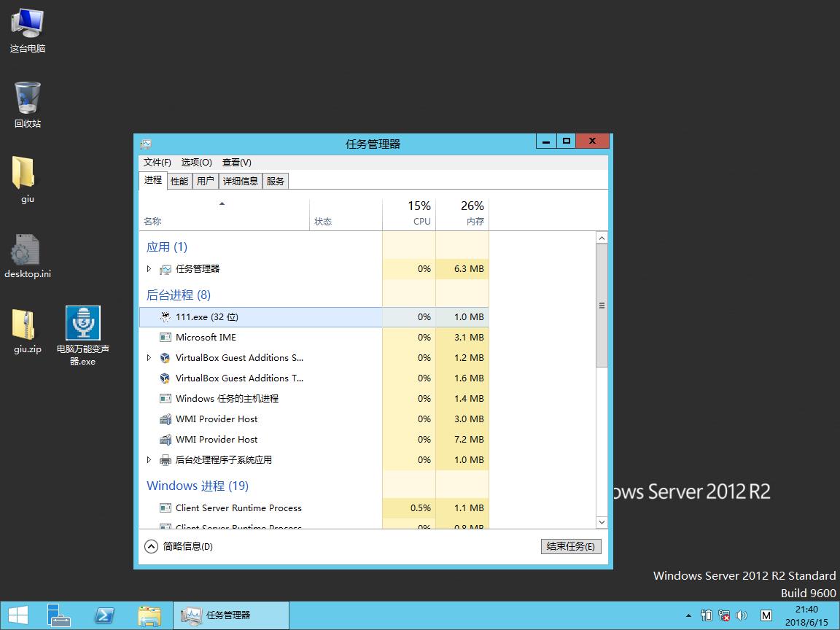Click the volume speaker tray icon
This screenshot has width=840, height=630.
point(742,615)
